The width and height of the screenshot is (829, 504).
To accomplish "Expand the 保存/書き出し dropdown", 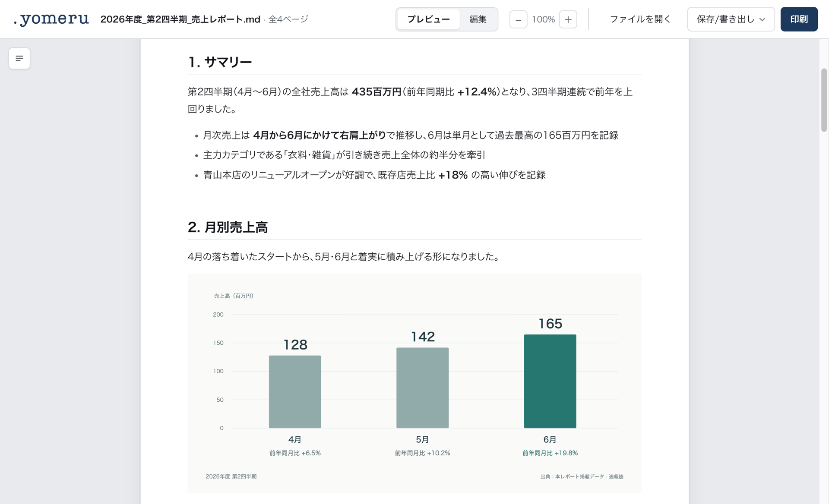I will [731, 19].
